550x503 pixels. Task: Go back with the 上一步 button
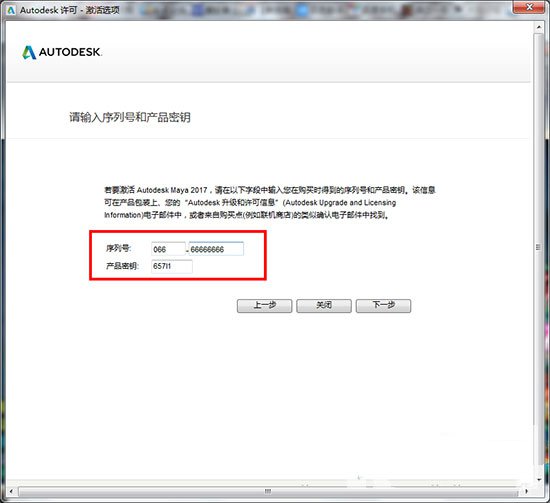point(264,306)
